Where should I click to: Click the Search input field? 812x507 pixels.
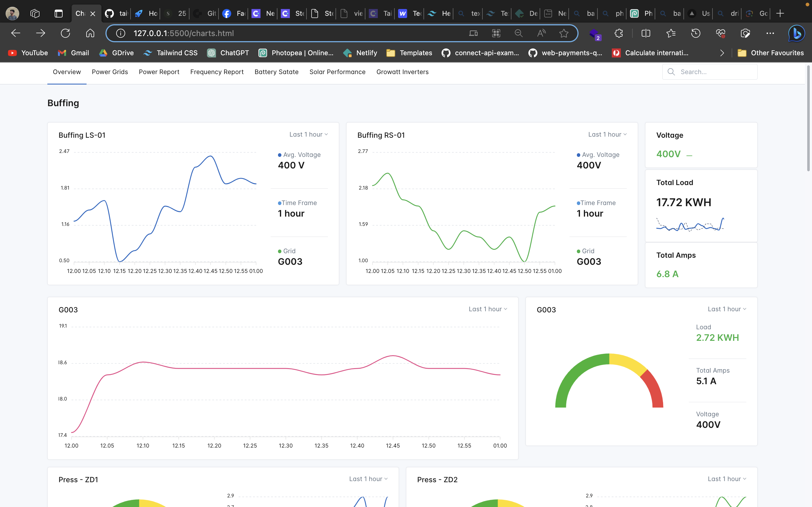715,72
